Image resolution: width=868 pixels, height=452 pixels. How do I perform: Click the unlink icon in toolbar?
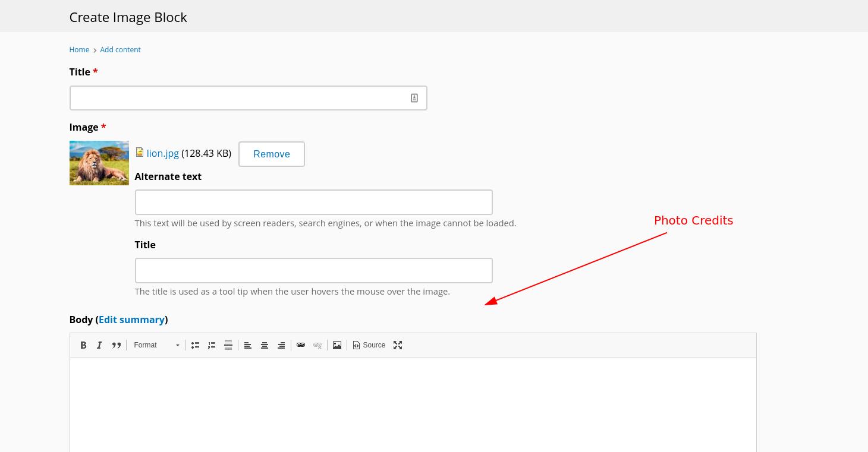(317, 345)
